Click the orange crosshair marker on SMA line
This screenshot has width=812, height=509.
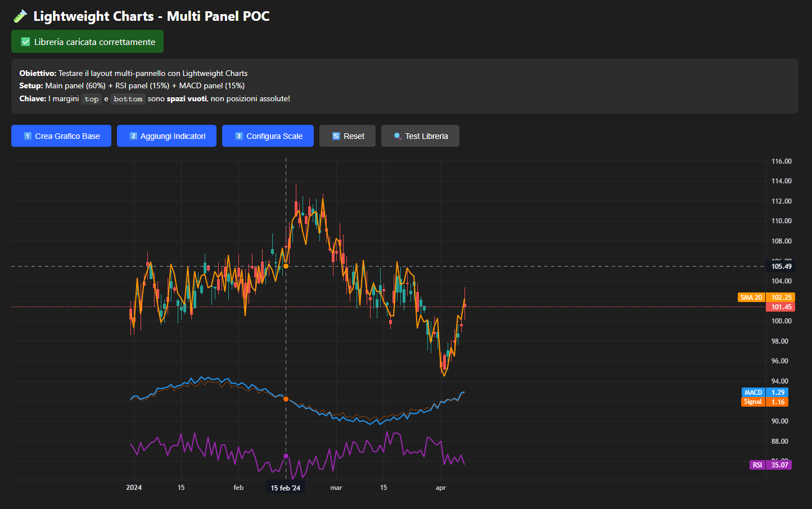pyautogui.click(x=286, y=266)
